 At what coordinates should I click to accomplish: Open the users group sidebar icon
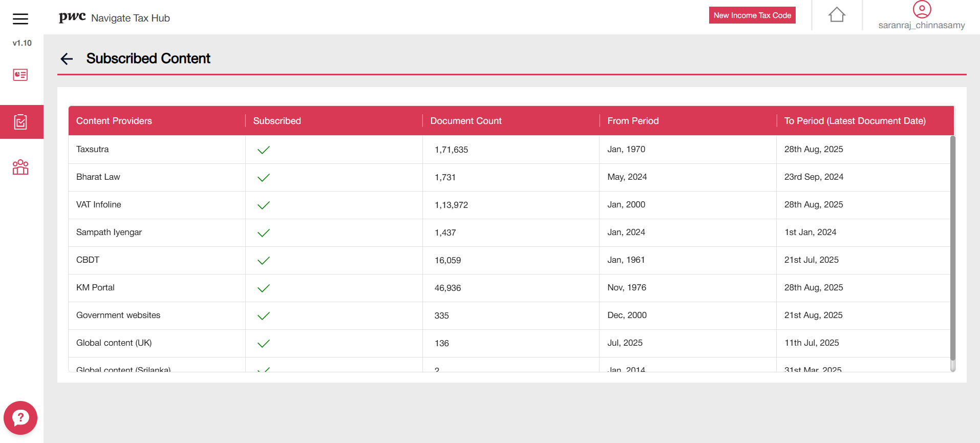(20, 167)
